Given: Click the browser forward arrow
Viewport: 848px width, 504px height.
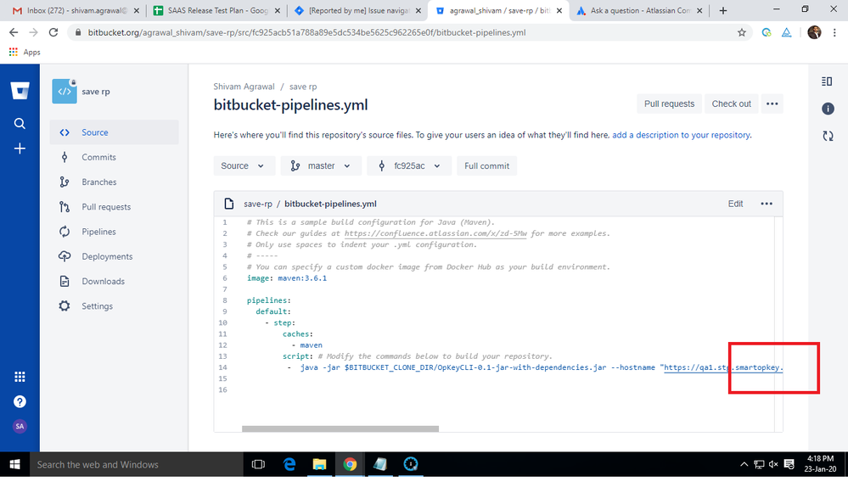Looking at the screenshot, I should click(x=34, y=32).
